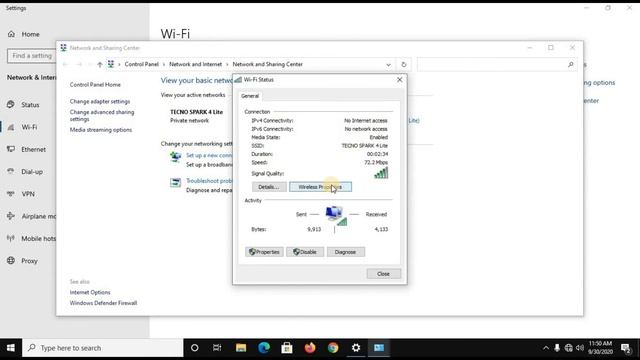This screenshot has height=360, width=640.
Task: Open Control Panel Home link
Action: (x=95, y=84)
